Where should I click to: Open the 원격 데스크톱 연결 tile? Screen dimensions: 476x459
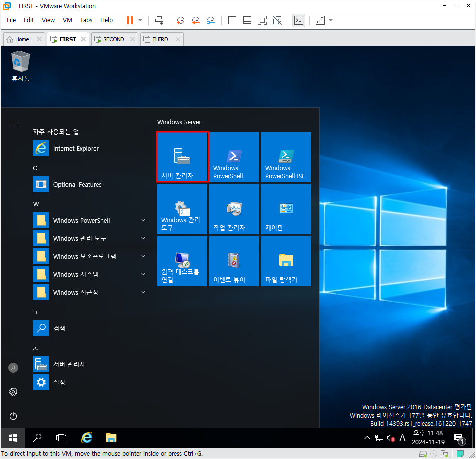point(182,261)
